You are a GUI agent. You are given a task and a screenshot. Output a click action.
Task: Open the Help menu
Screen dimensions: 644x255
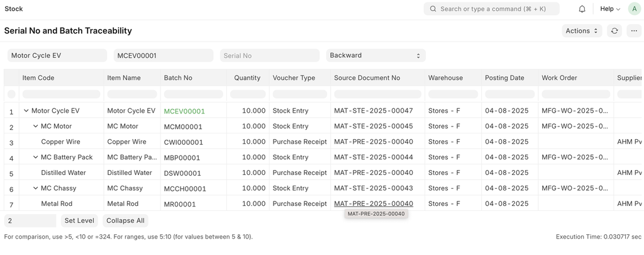tap(609, 9)
